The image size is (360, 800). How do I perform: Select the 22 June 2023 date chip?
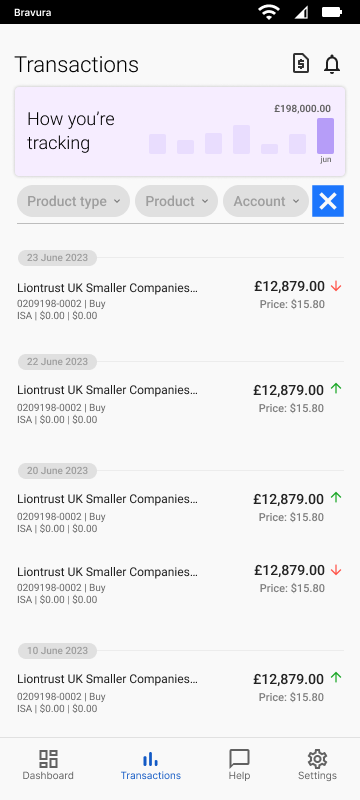[x=57, y=362]
